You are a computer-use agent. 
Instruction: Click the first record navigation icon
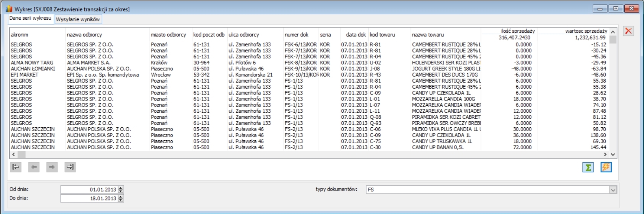point(16,167)
